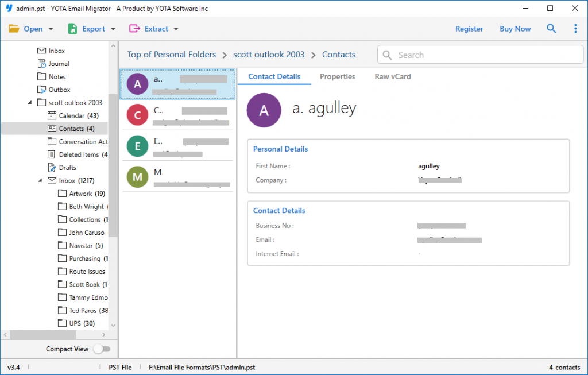Open the Raw vCard tab
588x375 pixels.
(392, 76)
